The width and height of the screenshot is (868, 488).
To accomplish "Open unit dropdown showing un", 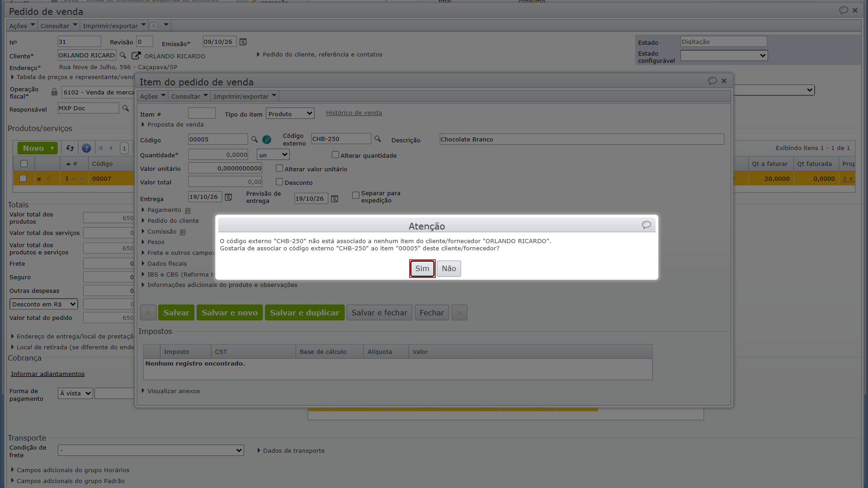I will (273, 155).
